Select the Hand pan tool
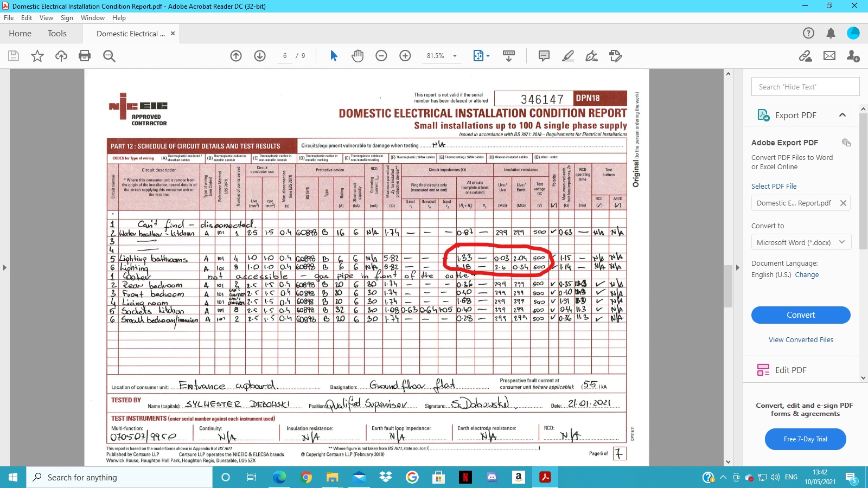The height and width of the screenshot is (488, 868). pos(358,56)
